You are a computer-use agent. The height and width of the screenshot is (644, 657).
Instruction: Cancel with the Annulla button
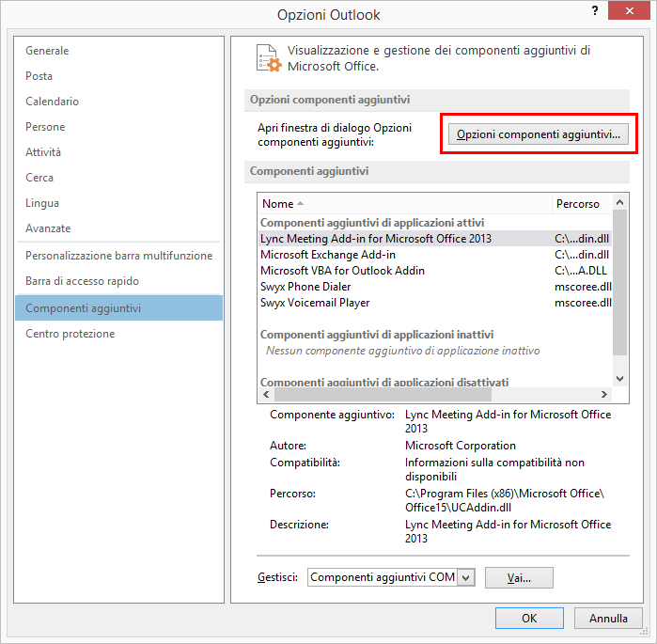tap(608, 618)
